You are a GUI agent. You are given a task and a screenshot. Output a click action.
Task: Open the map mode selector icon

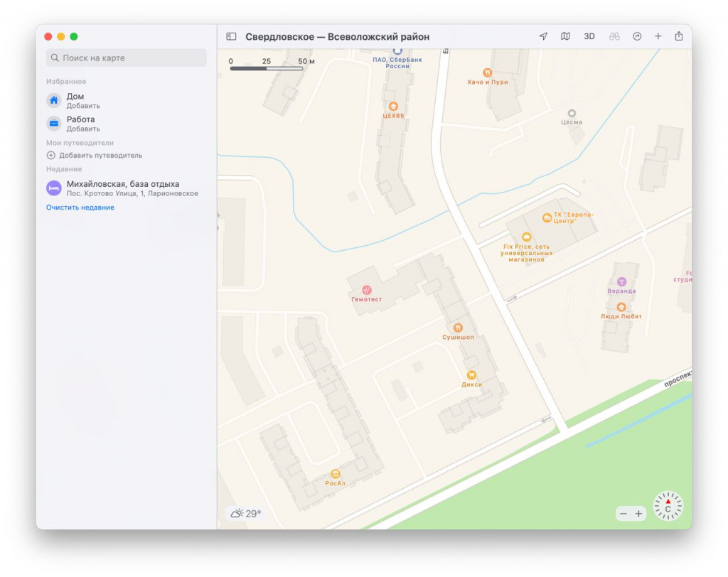pyautogui.click(x=565, y=36)
